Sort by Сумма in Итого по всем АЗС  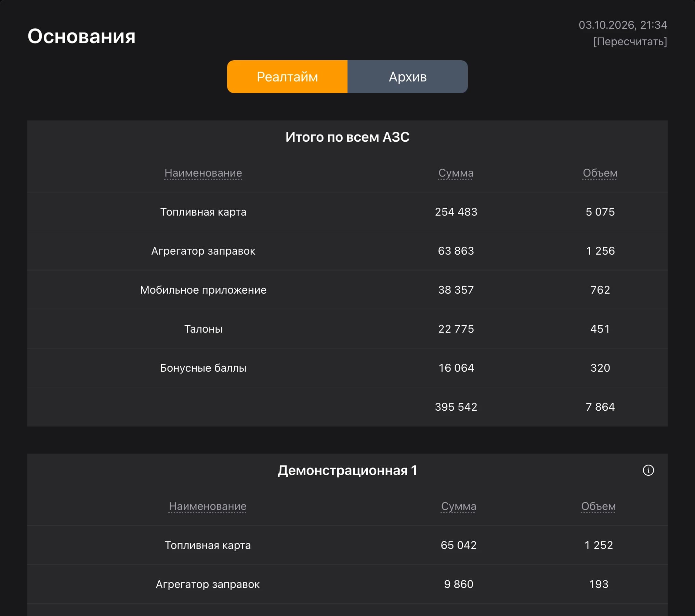456,173
